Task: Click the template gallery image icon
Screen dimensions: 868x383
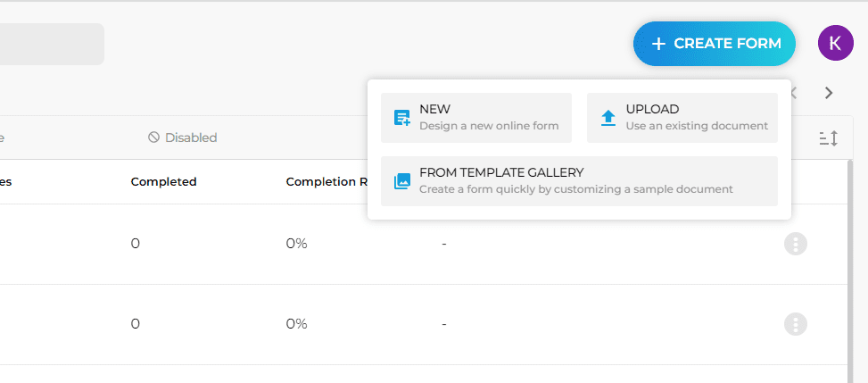Action: 402,181
